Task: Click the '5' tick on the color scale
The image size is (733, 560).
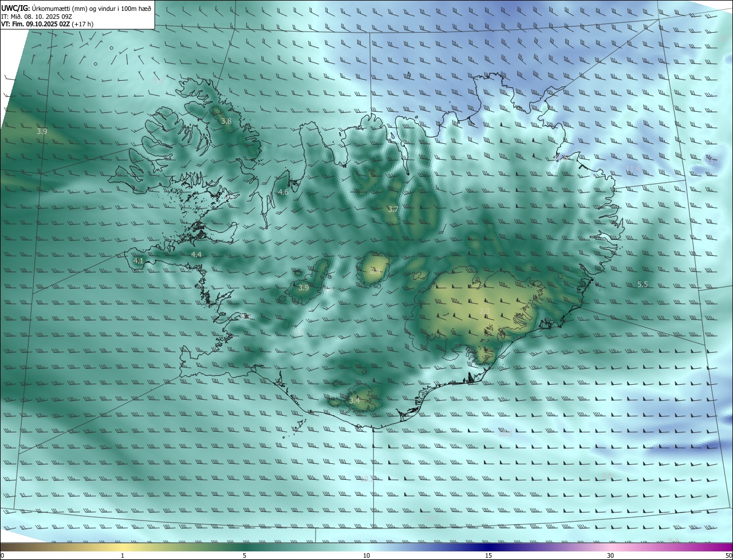Action: [245, 555]
